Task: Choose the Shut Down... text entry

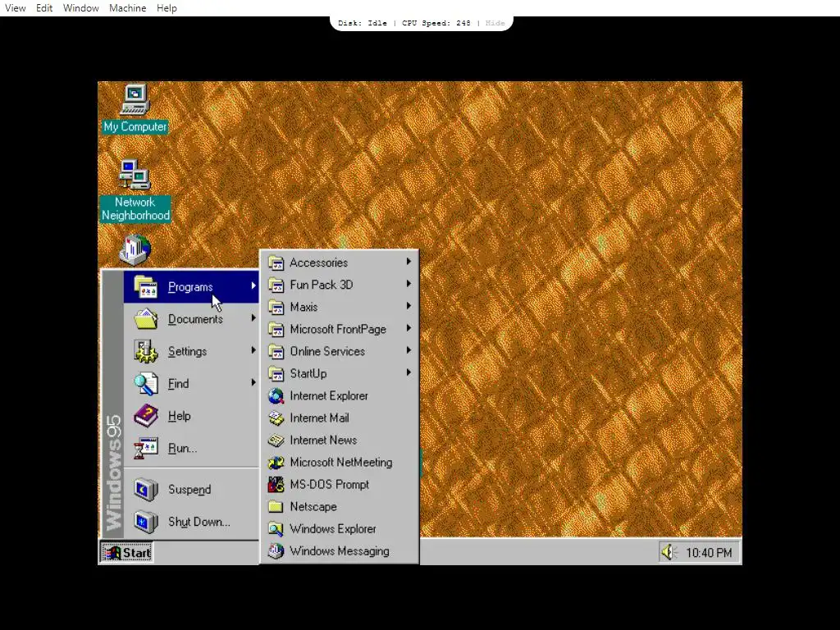Action: click(199, 522)
